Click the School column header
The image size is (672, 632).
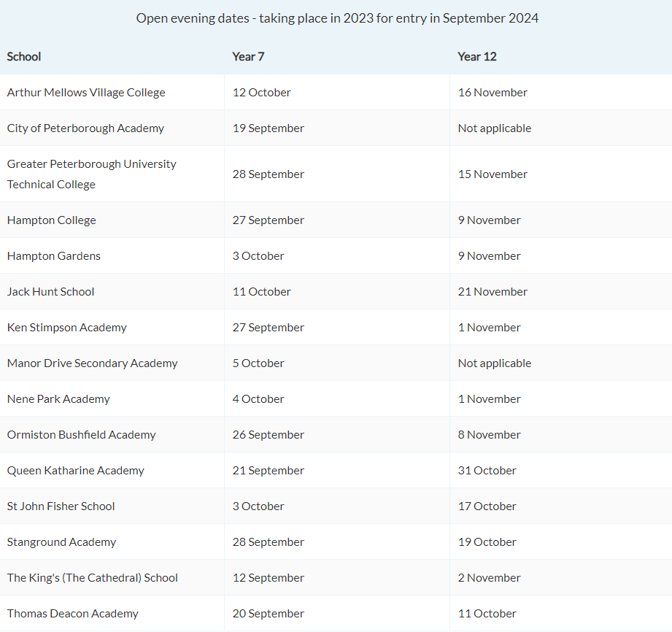[x=24, y=56]
